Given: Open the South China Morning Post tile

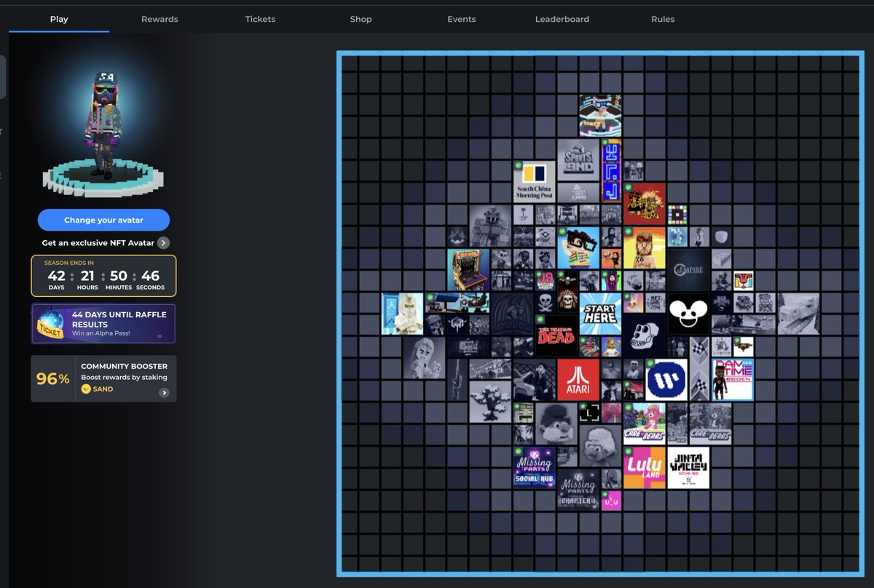Looking at the screenshot, I should pos(535,182).
